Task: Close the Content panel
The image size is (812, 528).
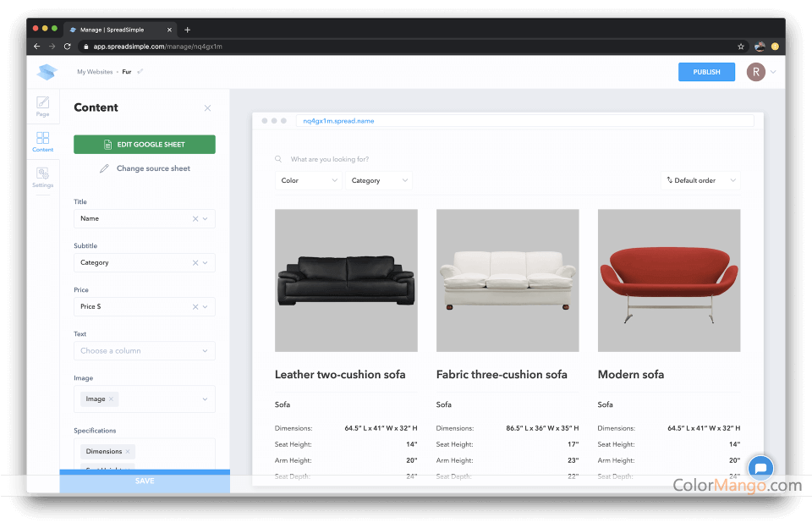Action: (208, 107)
